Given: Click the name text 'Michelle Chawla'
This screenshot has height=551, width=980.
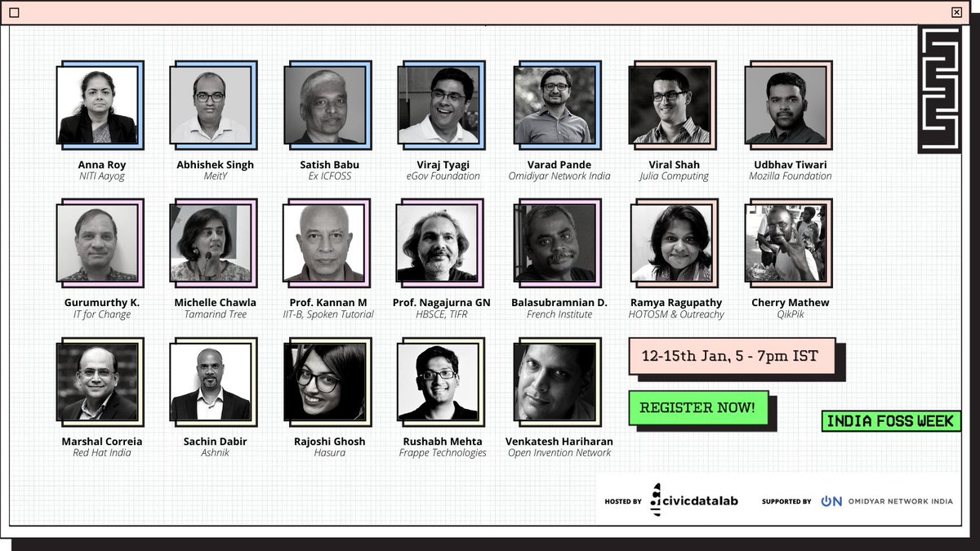Looking at the screenshot, I should (215, 302).
